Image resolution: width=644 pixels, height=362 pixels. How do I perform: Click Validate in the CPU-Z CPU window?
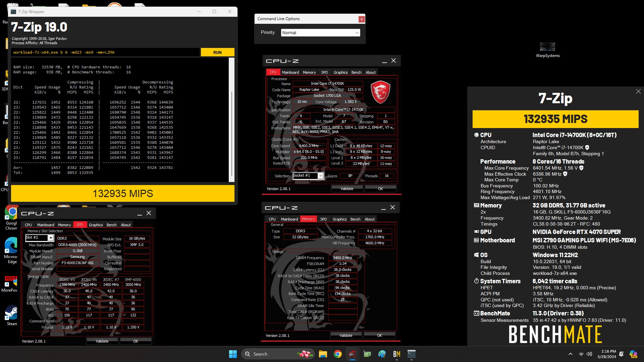point(347,189)
